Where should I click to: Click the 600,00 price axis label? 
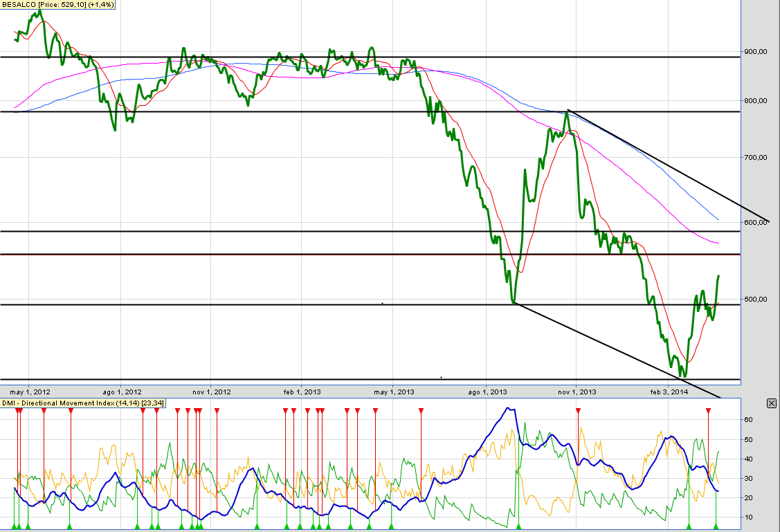click(756, 222)
